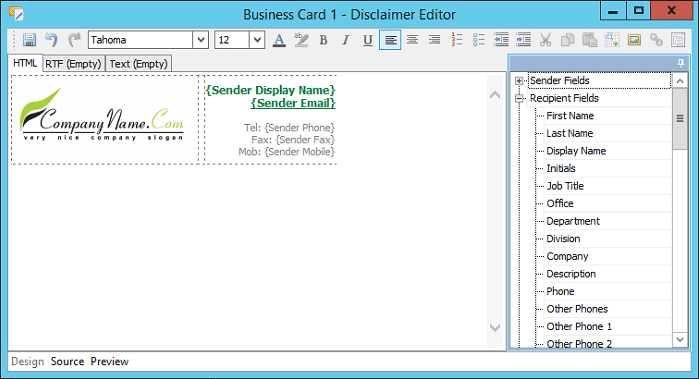
Task: Select the Other Phone 1 field
Action: coord(579,326)
